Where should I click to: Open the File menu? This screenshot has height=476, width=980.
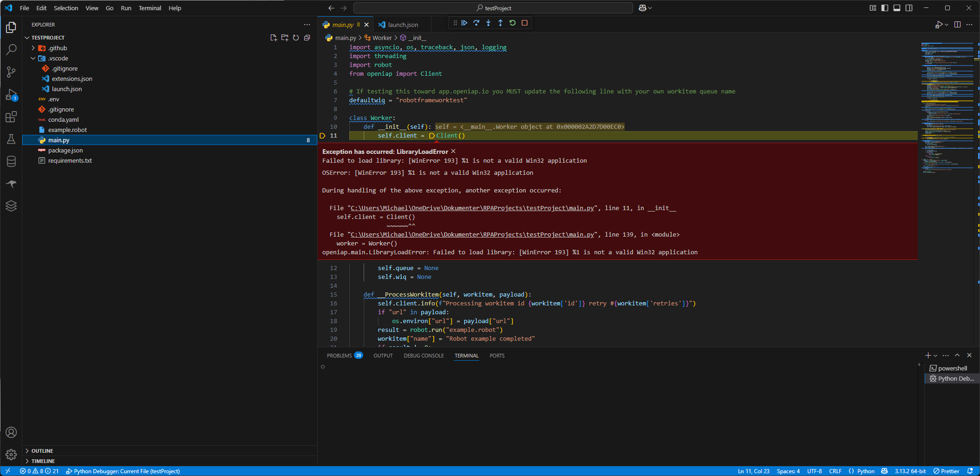[25, 8]
